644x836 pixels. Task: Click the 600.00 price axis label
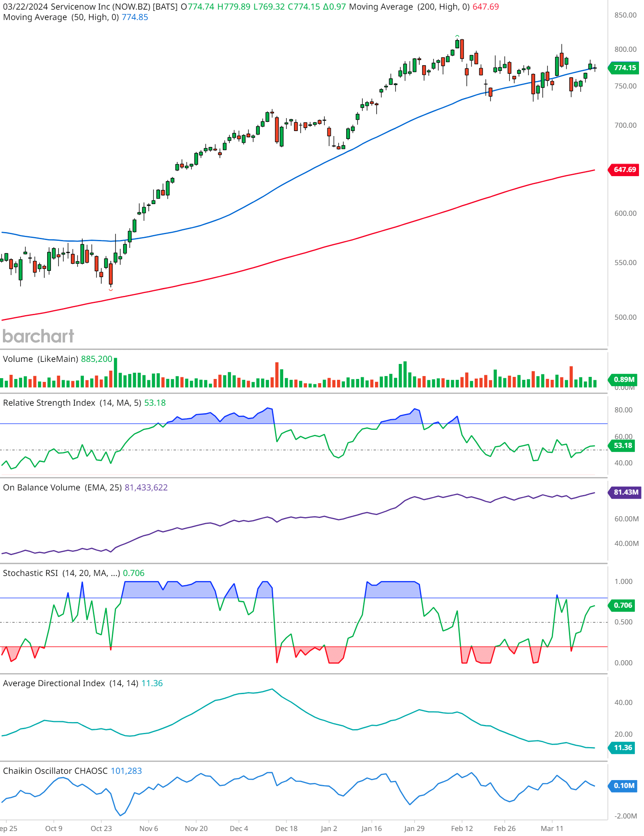click(x=625, y=213)
